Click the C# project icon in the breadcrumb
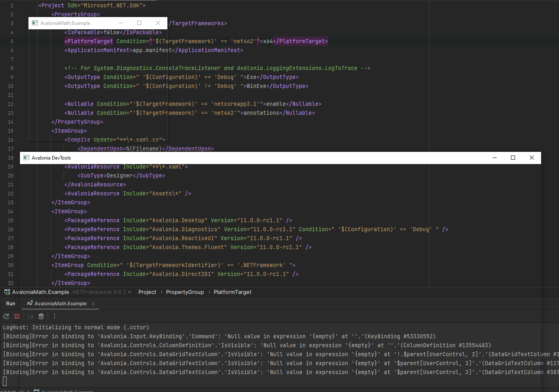 click(x=7, y=292)
